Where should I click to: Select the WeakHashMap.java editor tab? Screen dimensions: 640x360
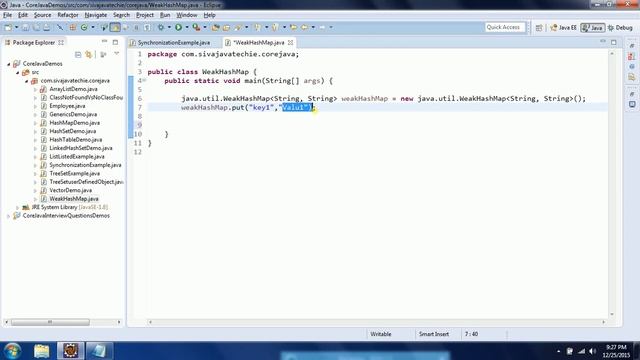click(258, 42)
